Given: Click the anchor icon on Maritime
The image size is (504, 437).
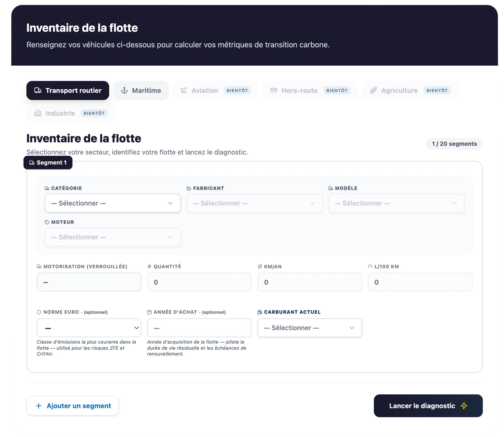Looking at the screenshot, I should point(124,90).
